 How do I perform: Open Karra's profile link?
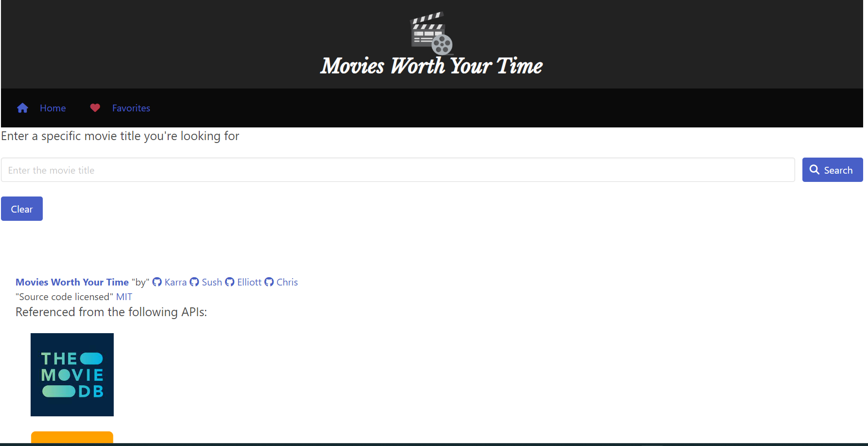[175, 282]
